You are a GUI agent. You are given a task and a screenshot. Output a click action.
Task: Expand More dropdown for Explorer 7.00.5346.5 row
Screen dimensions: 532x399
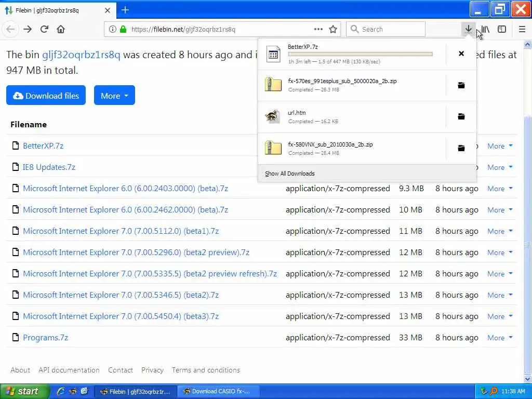tap(500, 295)
